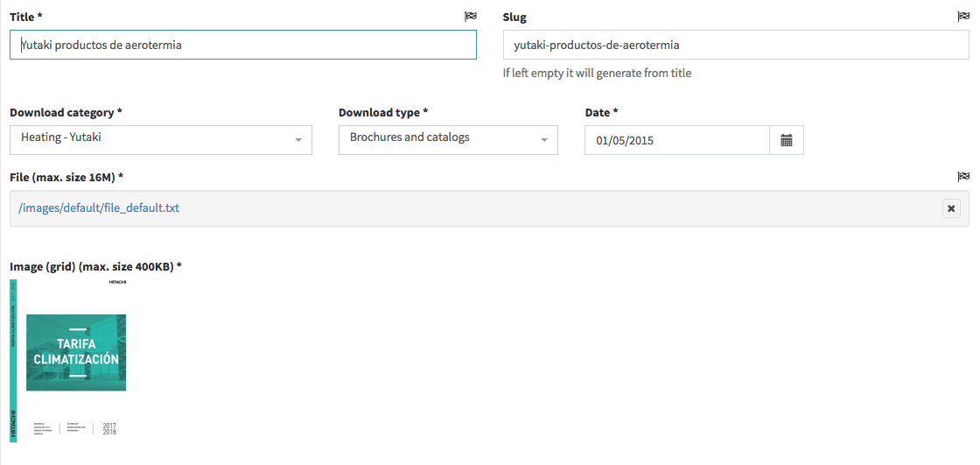Remove the file with the x button

(x=950, y=208)
